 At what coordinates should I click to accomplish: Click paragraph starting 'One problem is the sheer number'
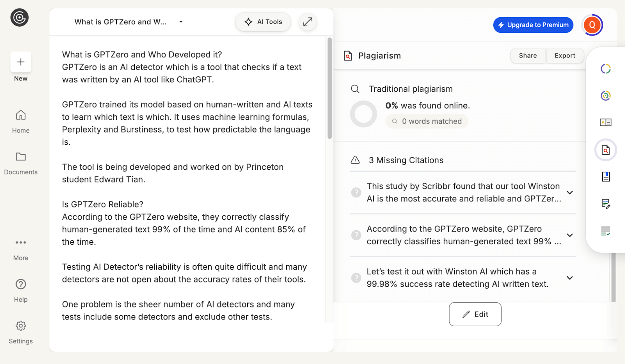(179, 311)
